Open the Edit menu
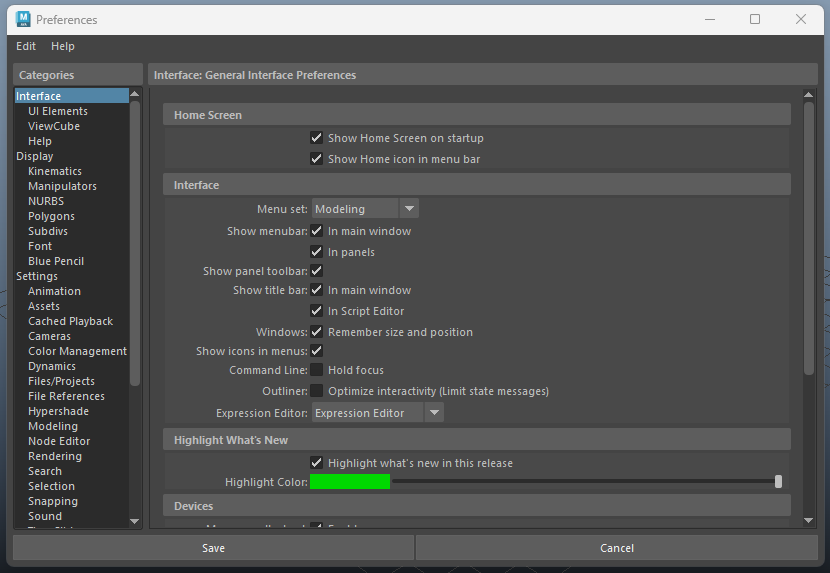830x573 pixels. [x=26, y=46]
